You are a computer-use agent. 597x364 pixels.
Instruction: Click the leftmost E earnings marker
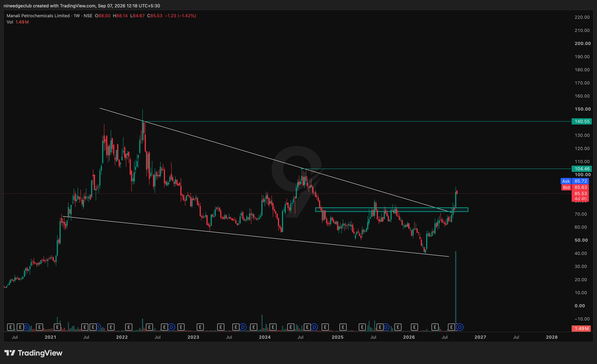(x=10, y=327)
